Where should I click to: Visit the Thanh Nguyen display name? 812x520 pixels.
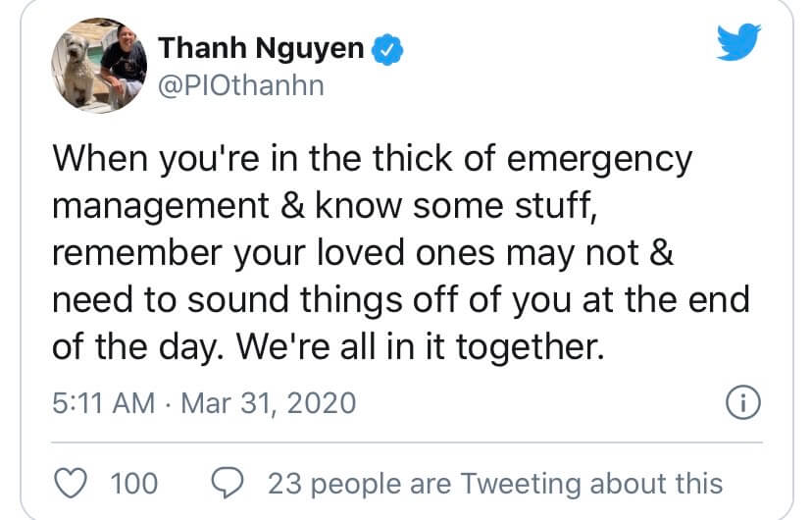(x=261, y=48)
